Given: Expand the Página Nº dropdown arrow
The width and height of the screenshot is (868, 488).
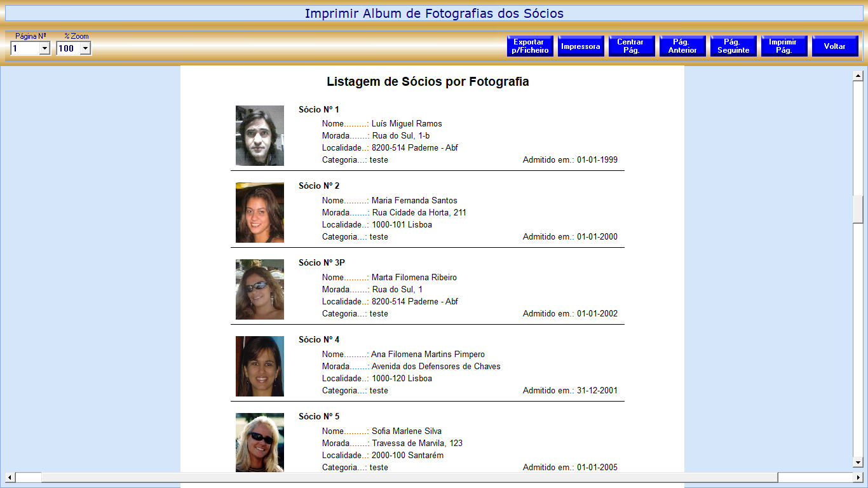Looking at the screenshot, I should coord(44,49).
